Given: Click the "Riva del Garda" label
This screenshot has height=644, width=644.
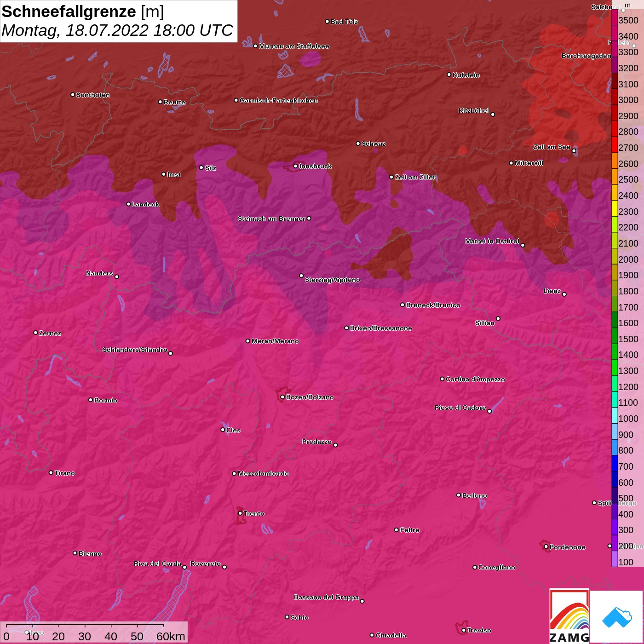Looking at the screenshot, I should point(157,563).
